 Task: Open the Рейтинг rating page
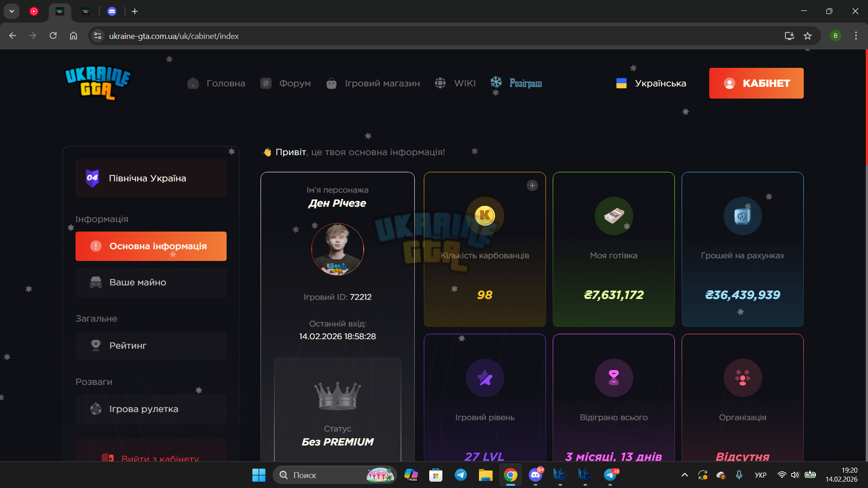[151, 346]
